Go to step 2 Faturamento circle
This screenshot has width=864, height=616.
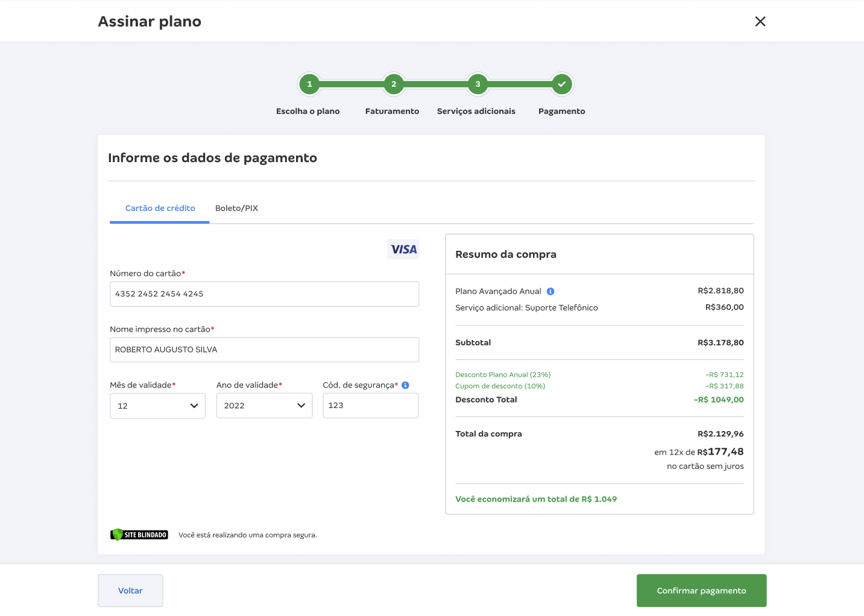(394, 84)
